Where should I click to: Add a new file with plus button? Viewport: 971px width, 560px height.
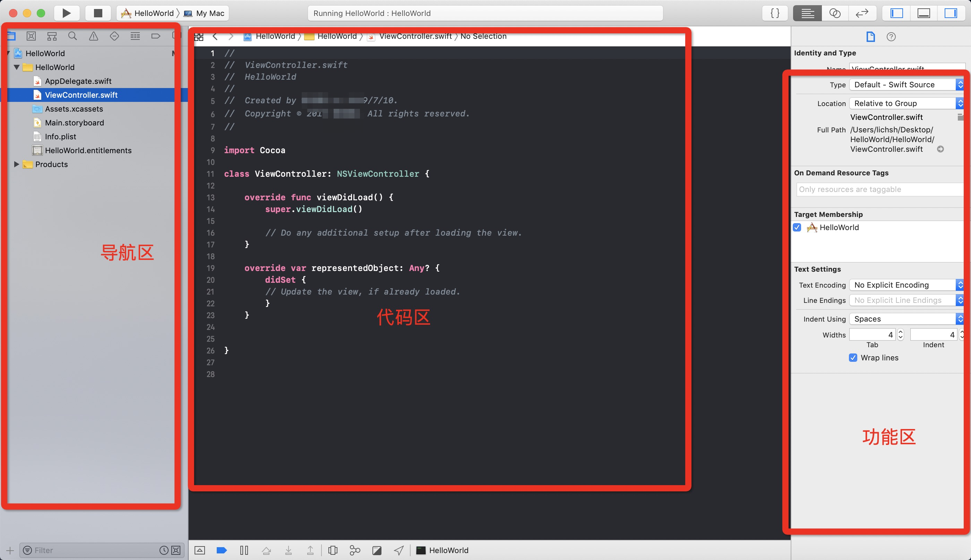click(x=10, y=550)
